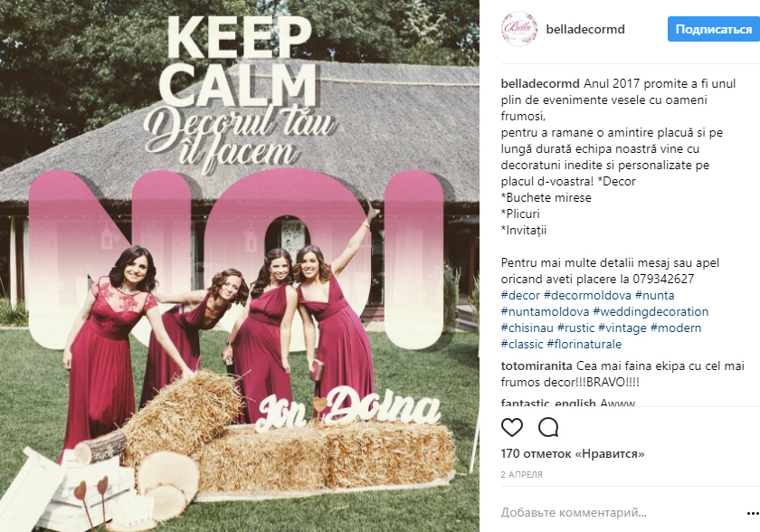Open commenter totomiranita's profile

click(x=537, y=366)
